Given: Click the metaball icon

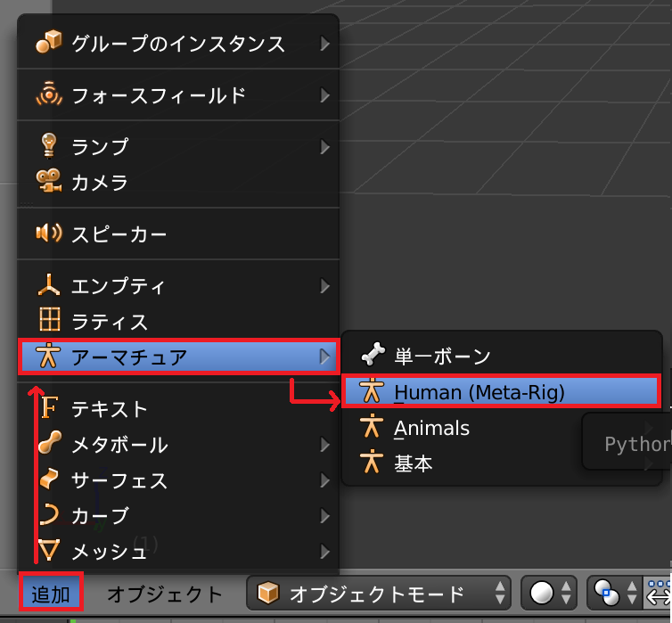Looking at the screenshot, I should pos(50,443).
